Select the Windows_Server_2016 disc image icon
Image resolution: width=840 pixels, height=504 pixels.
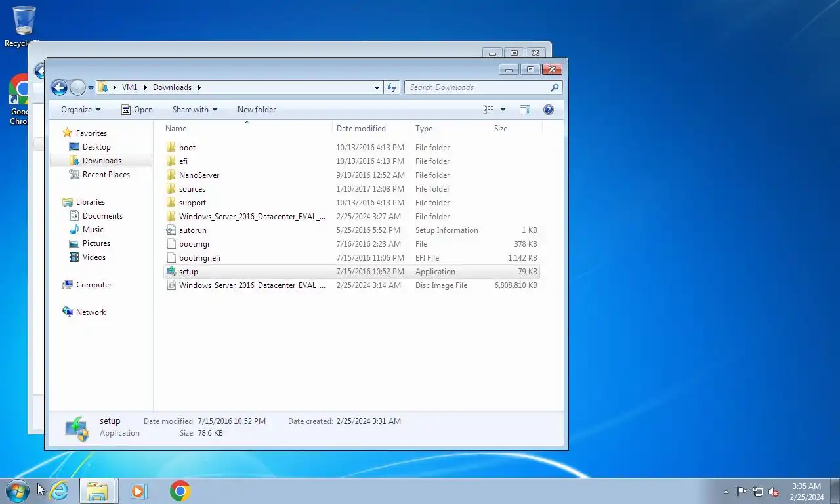[x=171, y=285]
